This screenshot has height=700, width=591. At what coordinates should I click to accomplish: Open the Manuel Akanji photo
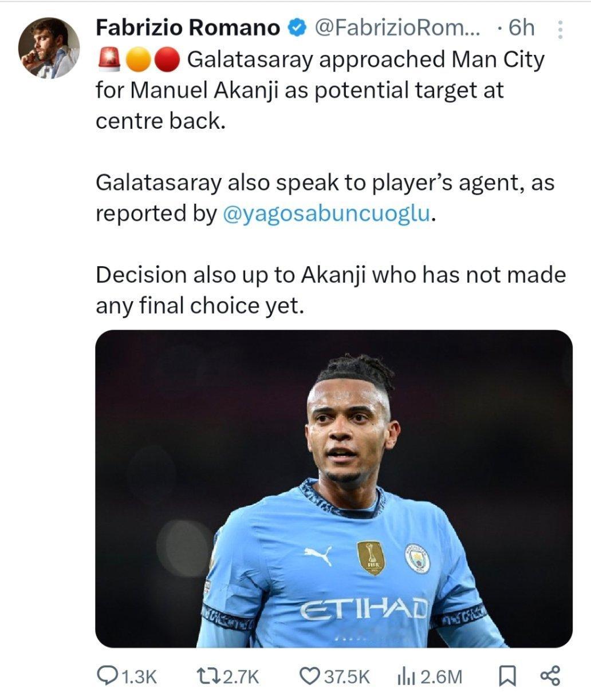334,489
